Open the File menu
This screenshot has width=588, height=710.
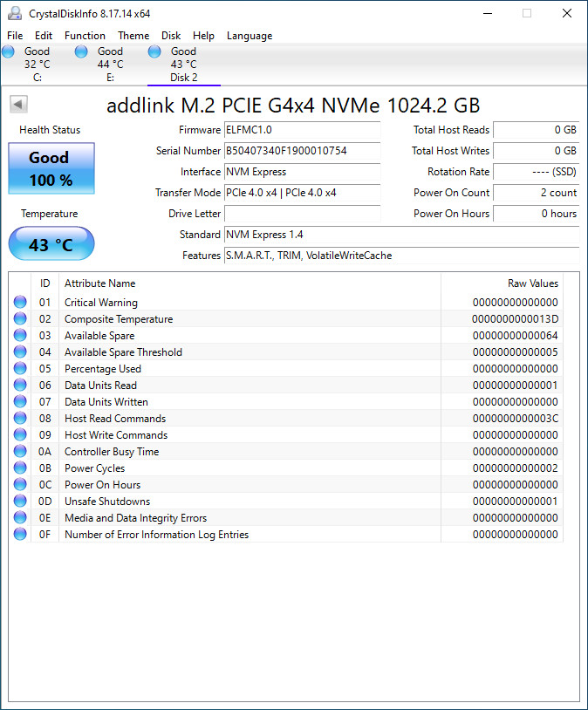[x=15, y=35]
